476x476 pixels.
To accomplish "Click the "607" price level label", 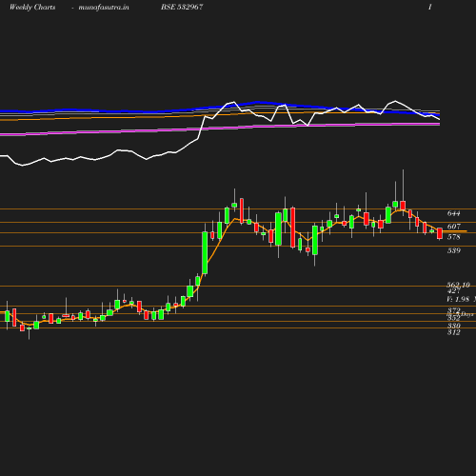I will click(454, 227).
